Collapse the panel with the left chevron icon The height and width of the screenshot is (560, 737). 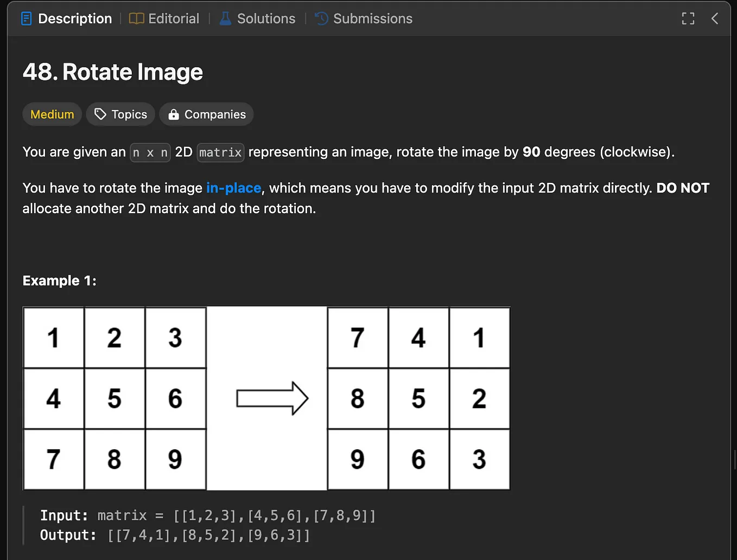coord(715,18)
